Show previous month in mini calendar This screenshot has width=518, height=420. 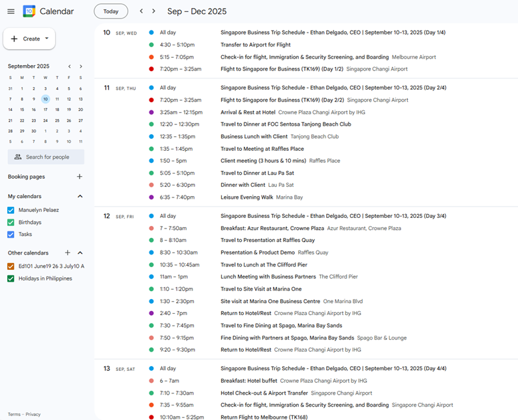click(x=69, y=66)
